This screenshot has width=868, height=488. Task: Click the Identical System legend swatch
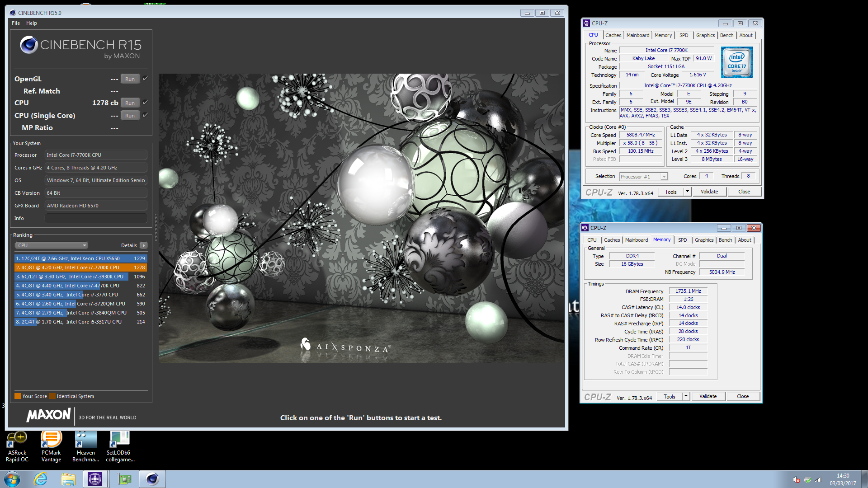tap(52, 396)
